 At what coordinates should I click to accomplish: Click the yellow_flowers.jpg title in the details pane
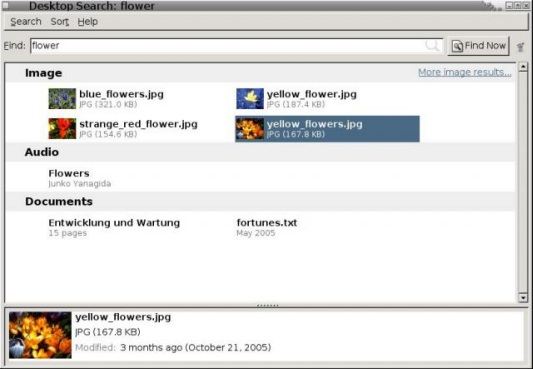(123, 317)
